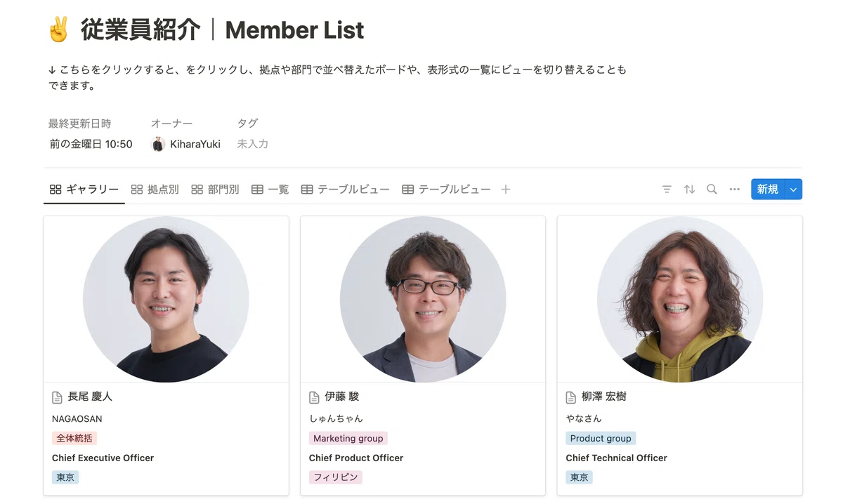Click page icon beside 柳澤 宏樹
This screenshot has width=843, height=504.
click(x=572, y=397)
